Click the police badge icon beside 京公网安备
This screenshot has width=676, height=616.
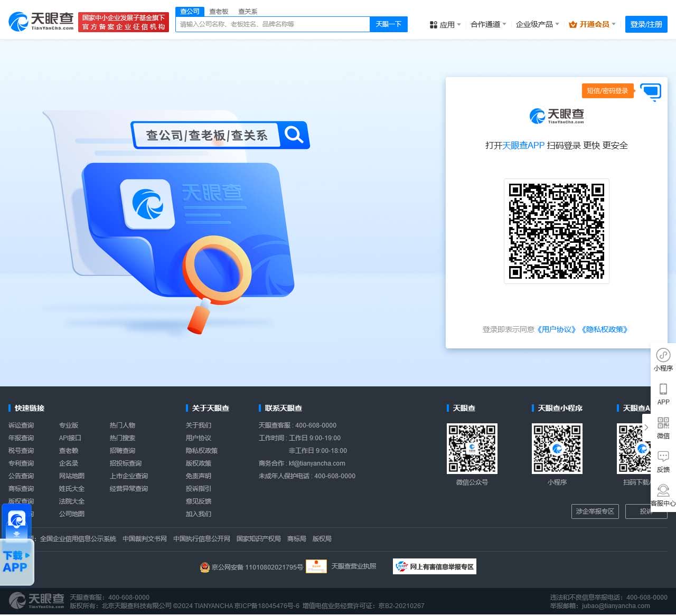click(204, 567)
